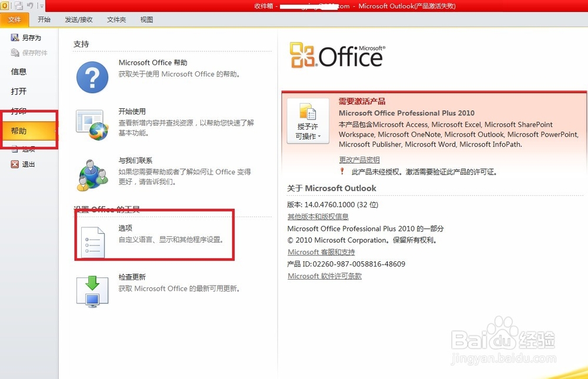Open the quick access toolbar customize dropdown
Screen dimensions: 588x379
41,6
